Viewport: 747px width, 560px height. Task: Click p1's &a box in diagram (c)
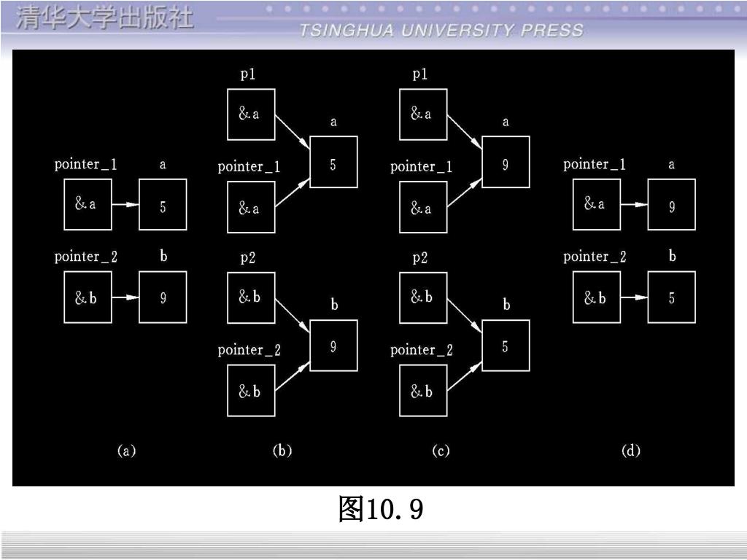(x=423, y=114)
